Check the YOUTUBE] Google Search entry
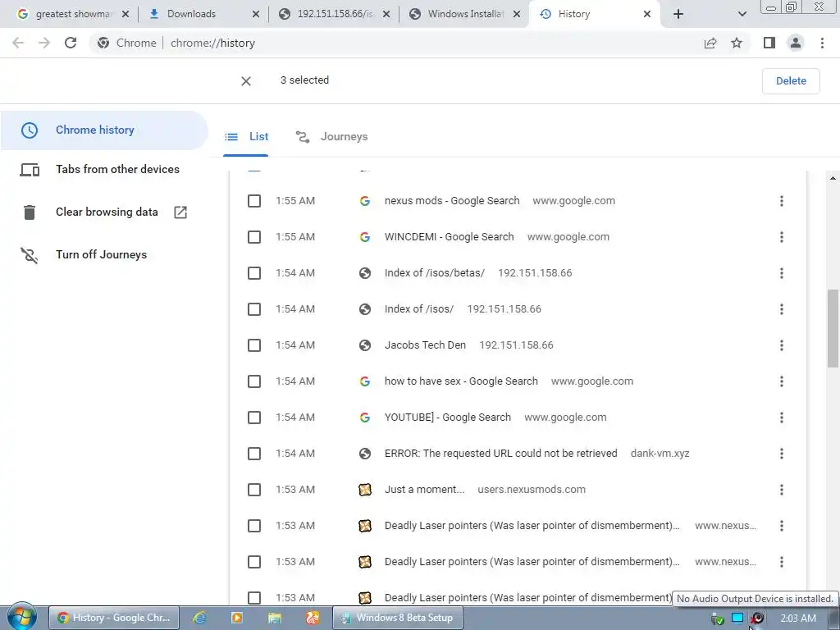This screenshot has height=630, width=840. pos(254,418)
